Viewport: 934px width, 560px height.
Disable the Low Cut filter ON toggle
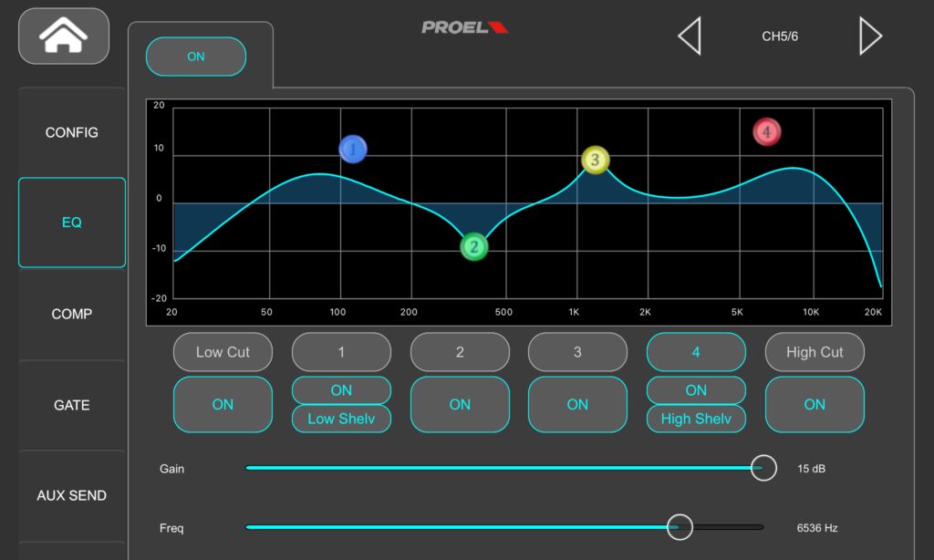pos(223,404)
